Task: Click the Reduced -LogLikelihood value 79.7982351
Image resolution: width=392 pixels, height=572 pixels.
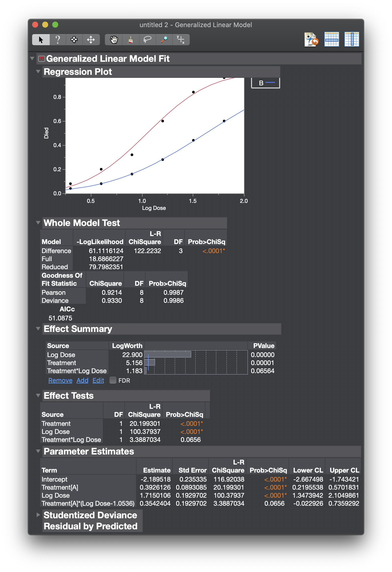Action: (106, 267)
